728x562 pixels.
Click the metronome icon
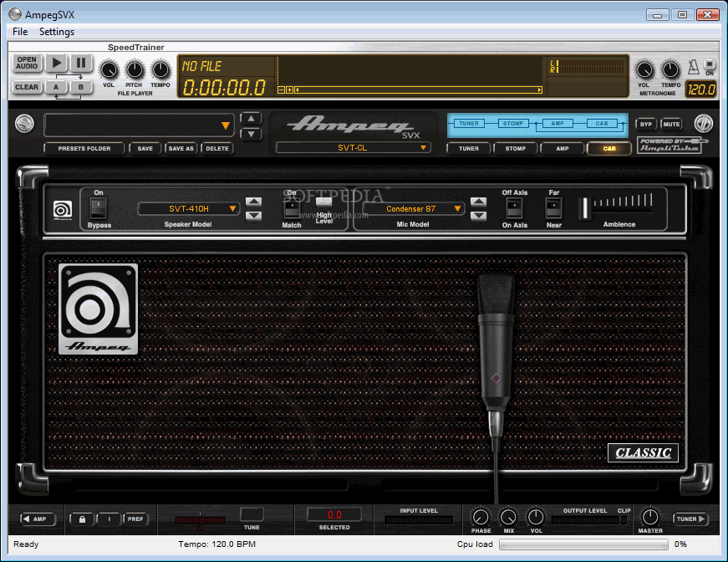pos(693,67)
